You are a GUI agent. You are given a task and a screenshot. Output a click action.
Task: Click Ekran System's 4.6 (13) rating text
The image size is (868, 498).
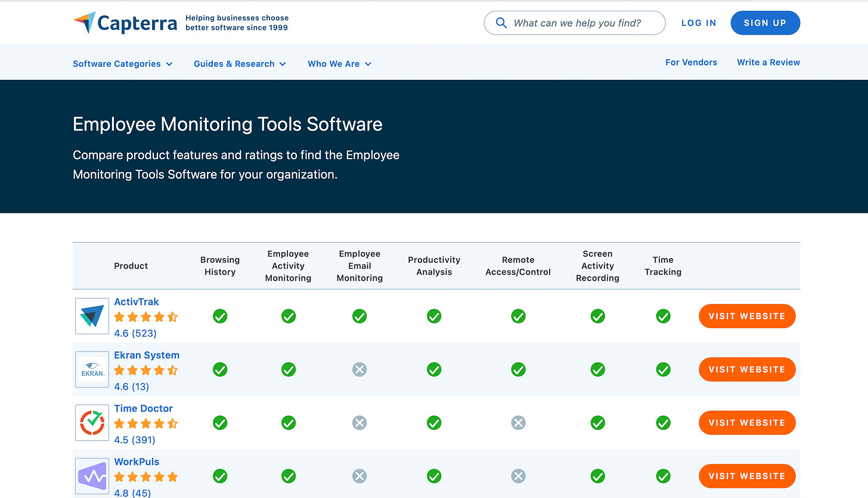(x=132, y=387)
